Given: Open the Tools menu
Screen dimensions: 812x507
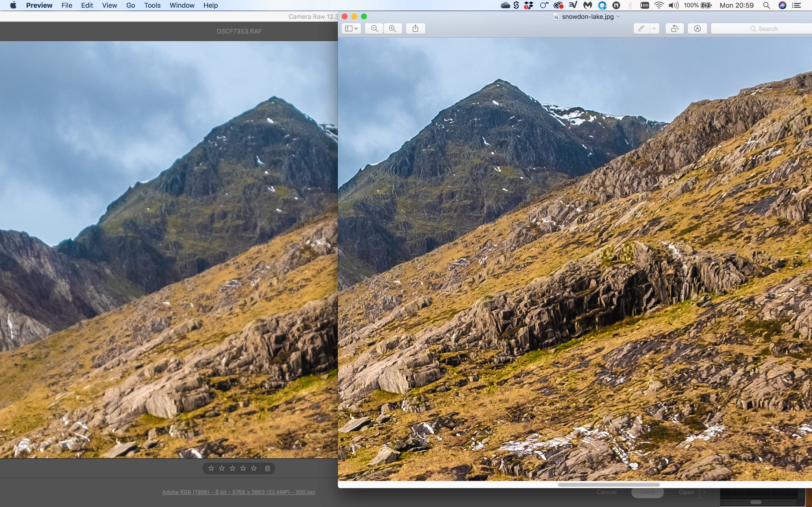Looking at the screenshot, I should tap(152, 5).
